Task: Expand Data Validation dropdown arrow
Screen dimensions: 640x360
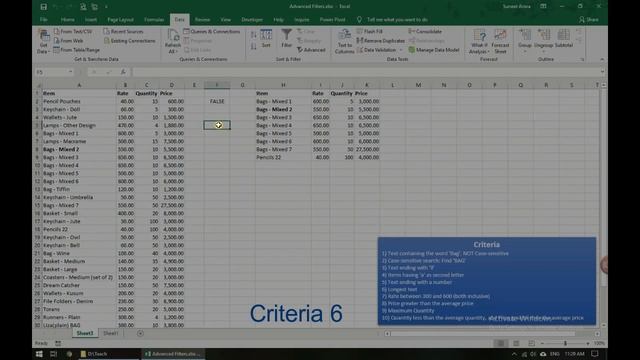Action: pyautogui.click(x=401, y=50)
